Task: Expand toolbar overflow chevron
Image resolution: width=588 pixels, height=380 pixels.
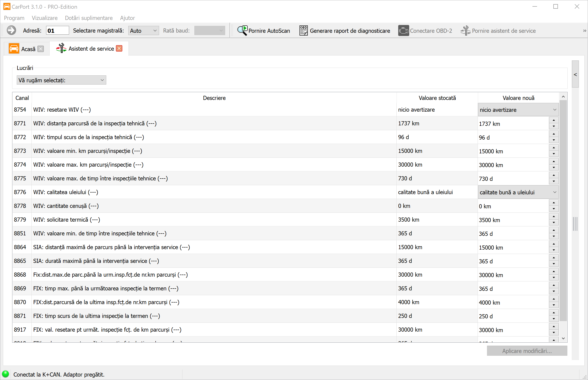Action: coord(584,31)
